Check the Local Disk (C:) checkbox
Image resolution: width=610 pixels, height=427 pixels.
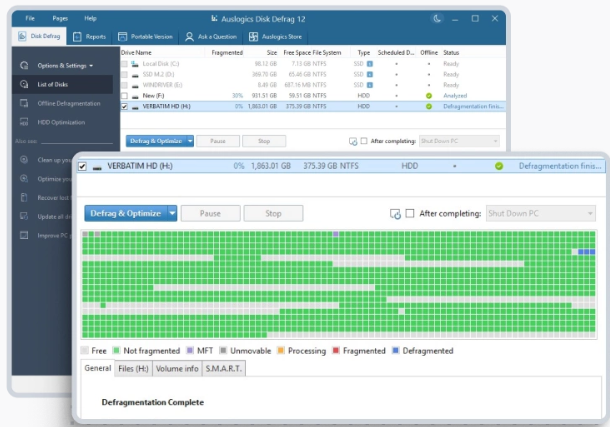pyautogui.click(x=124, y=64)
